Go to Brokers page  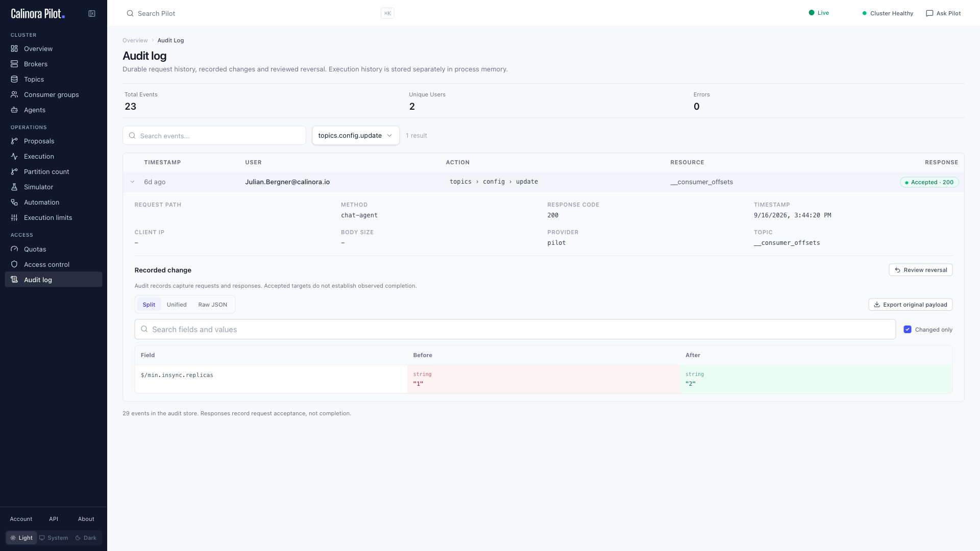click(x=54, y=64)
